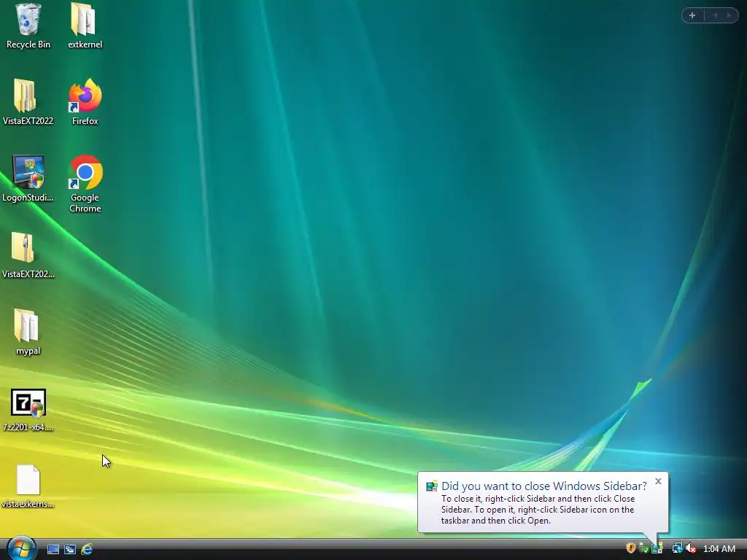747x560 pixels.
Task: Launch Internet Explorer from Quick Launch
Action: click(87, 550)
